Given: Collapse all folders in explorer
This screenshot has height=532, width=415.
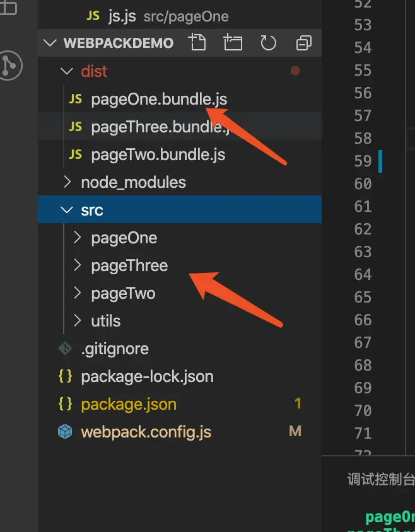Looking at the screenshot, I should [x=304, y=43].
